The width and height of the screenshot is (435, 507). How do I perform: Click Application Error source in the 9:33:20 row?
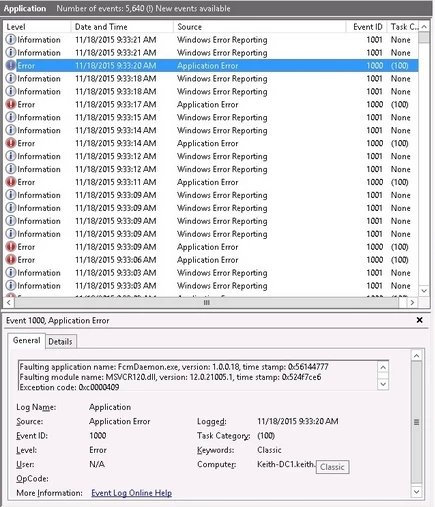(x=208, y=66)
